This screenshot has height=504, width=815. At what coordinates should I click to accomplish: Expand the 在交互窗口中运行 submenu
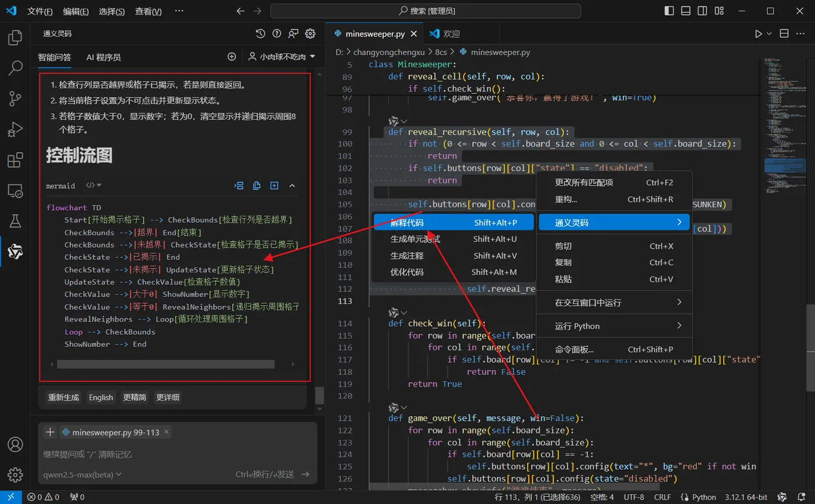coord(614,303)
